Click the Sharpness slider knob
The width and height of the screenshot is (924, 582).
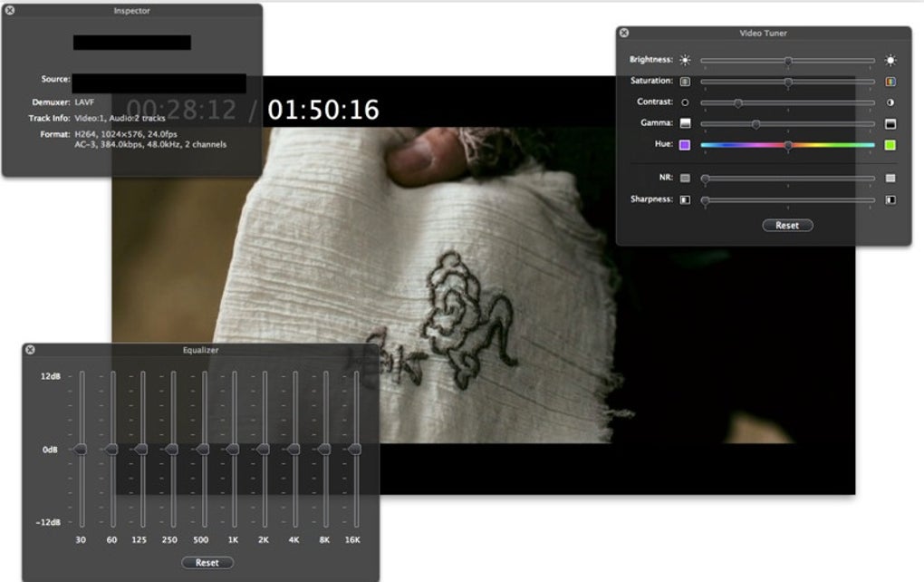[x=706, y=201]
